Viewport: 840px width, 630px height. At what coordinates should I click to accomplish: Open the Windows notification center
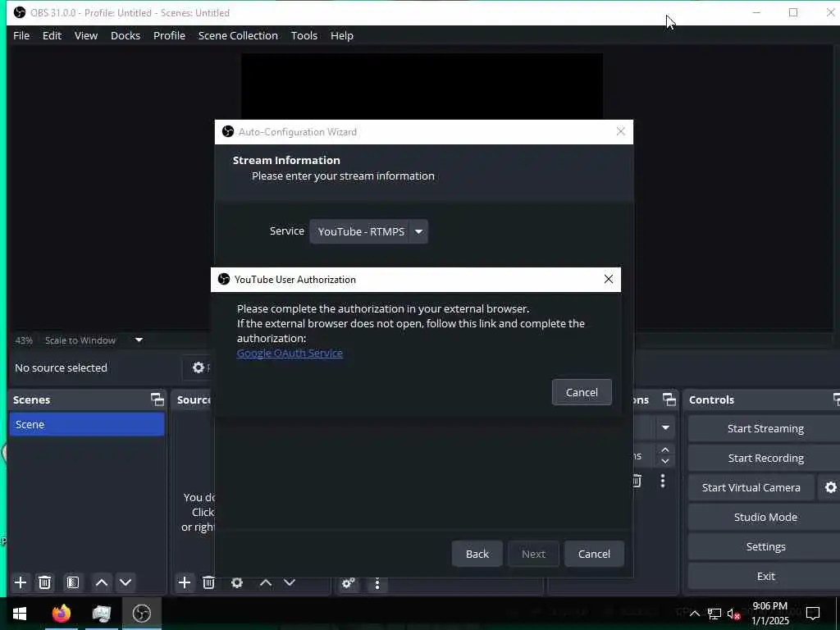tap(813, 613)
